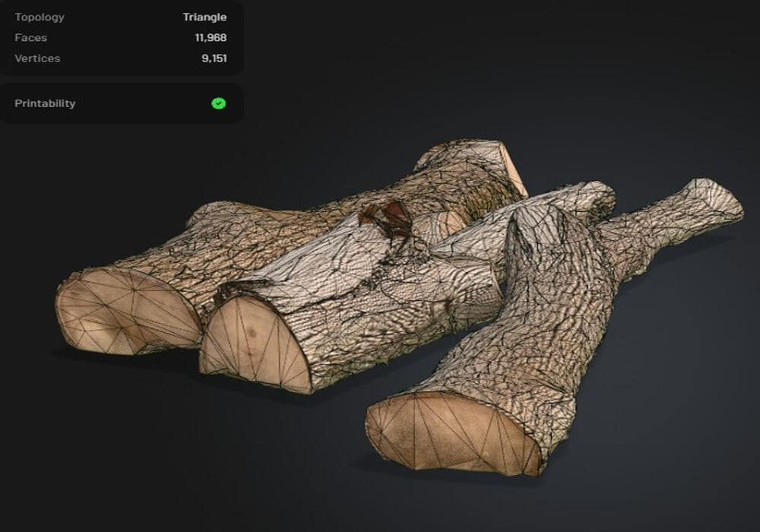The height and width of the screenshot is (532, 760).
Task: Select the 11,968 faces value
Action: pyautogui.click(x=211, y=38)
